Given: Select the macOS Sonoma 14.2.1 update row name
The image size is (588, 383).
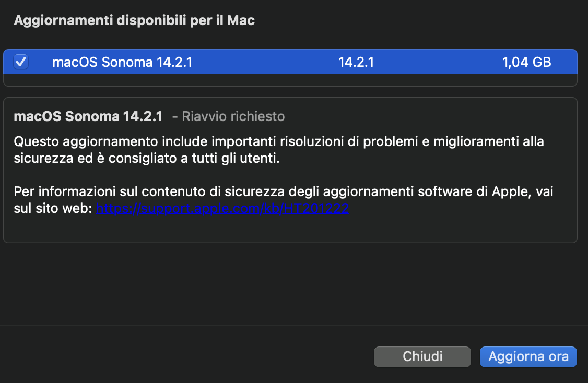Looking at the screenshot, I should point(122,63).
